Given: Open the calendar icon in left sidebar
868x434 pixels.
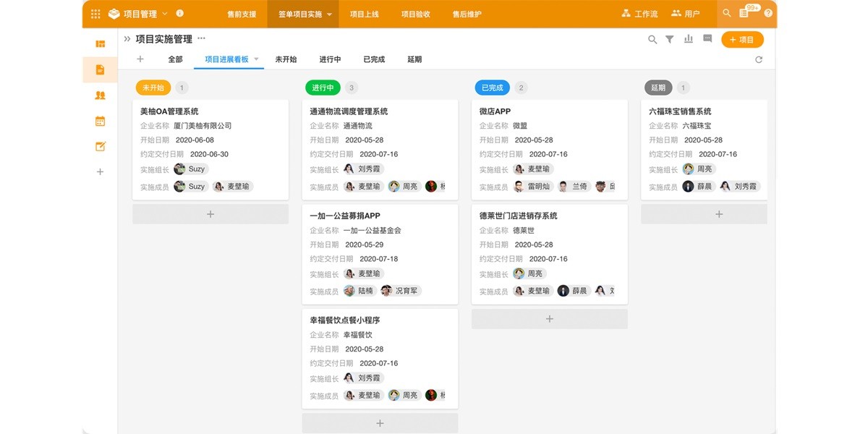Looking at the screenshot, I should click(x=101, y=122).
